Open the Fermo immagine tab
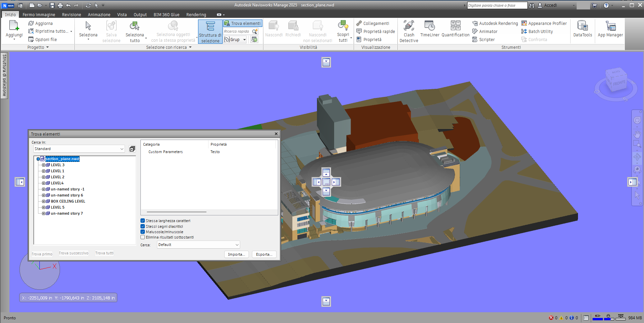The width and height of the screenshot is (644, 323). (x=39, y=15)
